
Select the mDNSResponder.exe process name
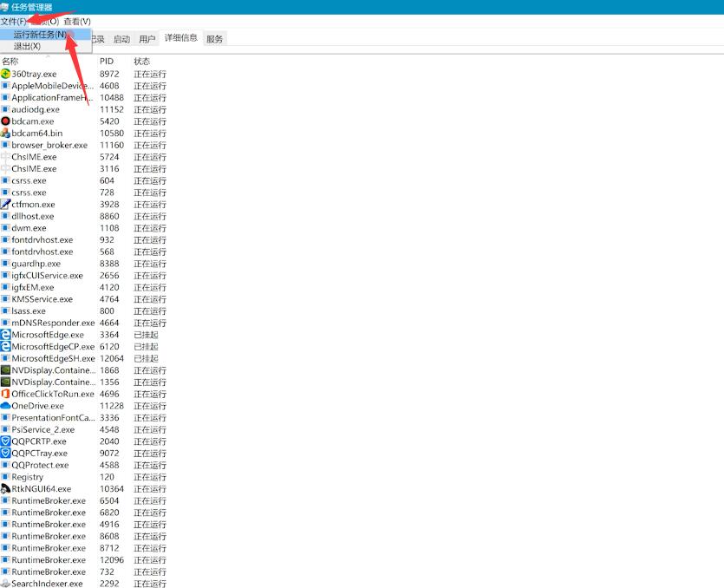(x=53, y=323)
